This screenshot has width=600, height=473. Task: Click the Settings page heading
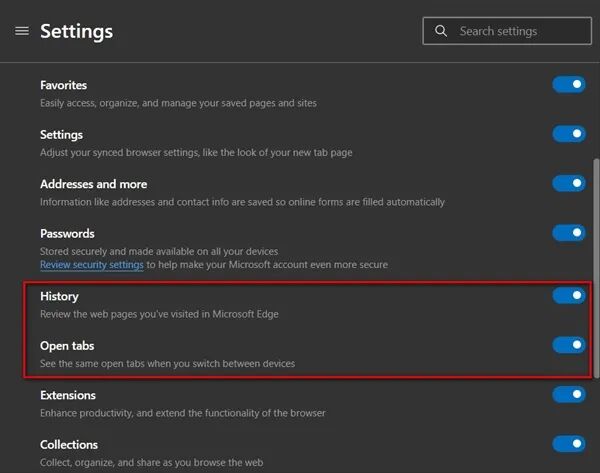click(x=76, y=31)
